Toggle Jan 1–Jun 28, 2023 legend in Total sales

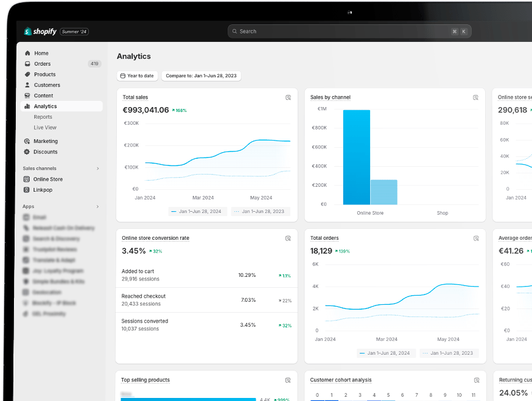click(261, 211)
